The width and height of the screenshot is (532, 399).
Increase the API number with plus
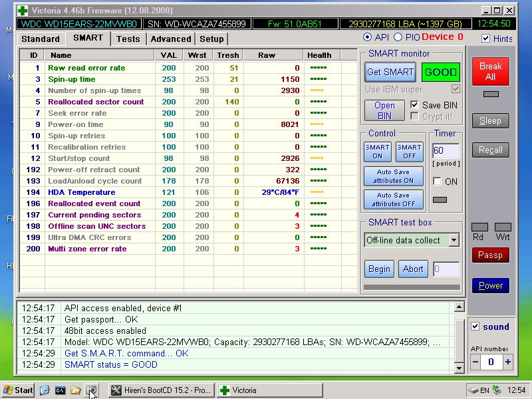click(507, 362)
